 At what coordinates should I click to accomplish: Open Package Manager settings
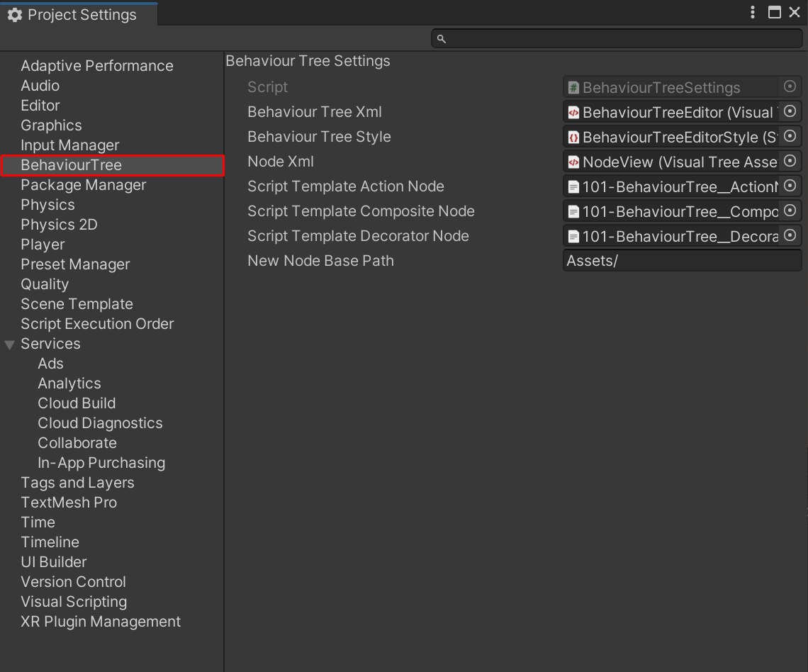pos(83,185)
